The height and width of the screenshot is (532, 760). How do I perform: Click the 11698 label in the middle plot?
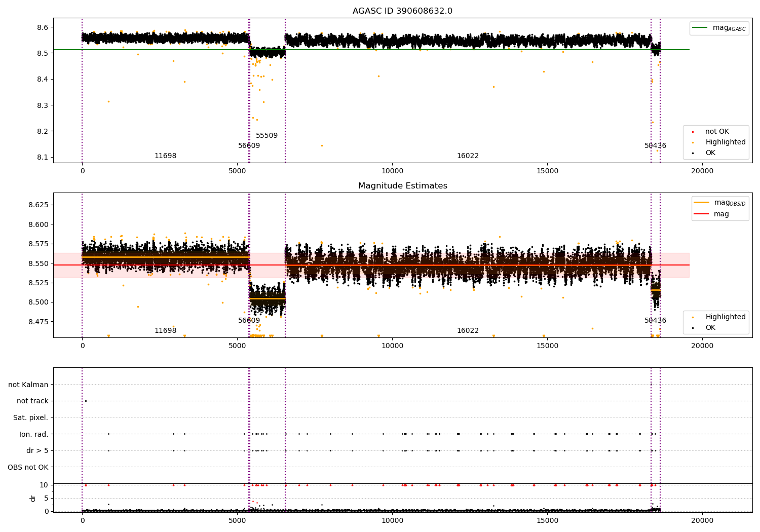click(165, 330)
